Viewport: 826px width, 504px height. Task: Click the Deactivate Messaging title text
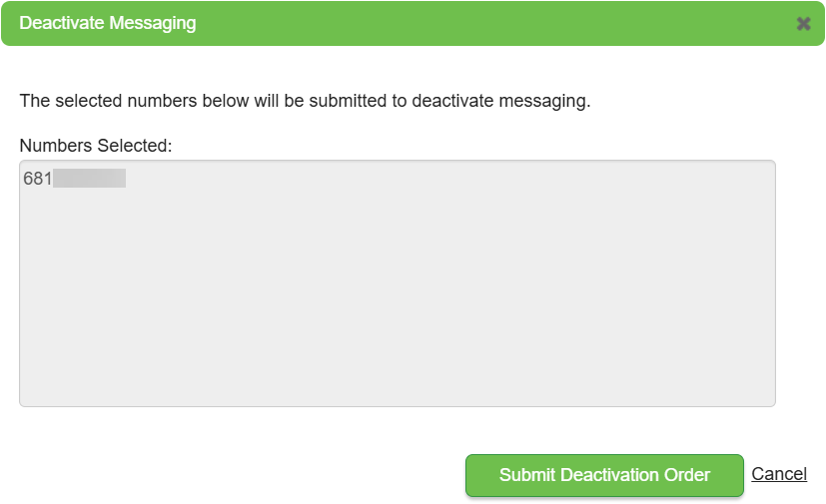(107, 23)
